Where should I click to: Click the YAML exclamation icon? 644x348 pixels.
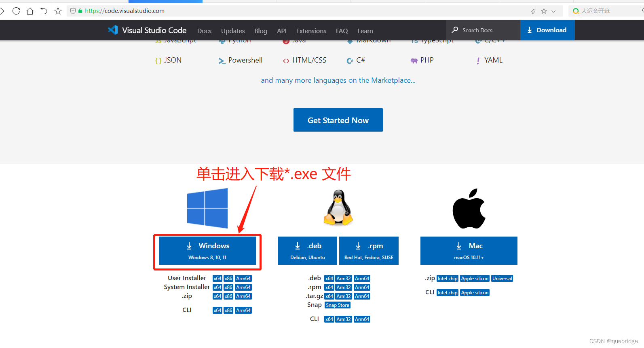coord(478,61)
